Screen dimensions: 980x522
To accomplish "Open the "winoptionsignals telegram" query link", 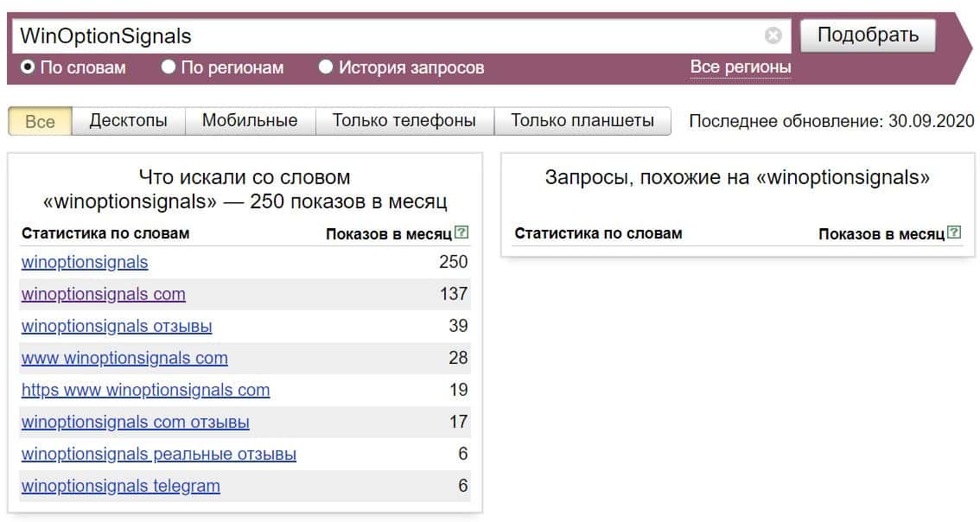I will click(x=121, y=486).
